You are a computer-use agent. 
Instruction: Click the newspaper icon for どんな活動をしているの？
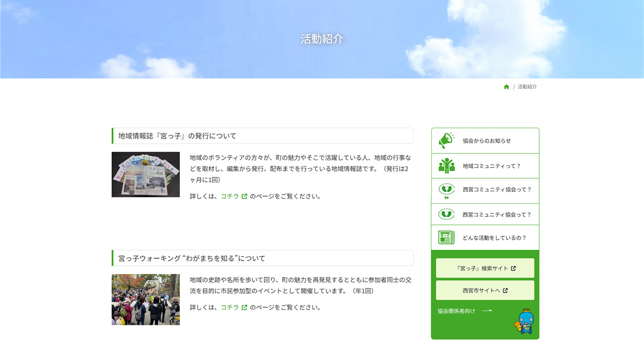coord(446,238)
